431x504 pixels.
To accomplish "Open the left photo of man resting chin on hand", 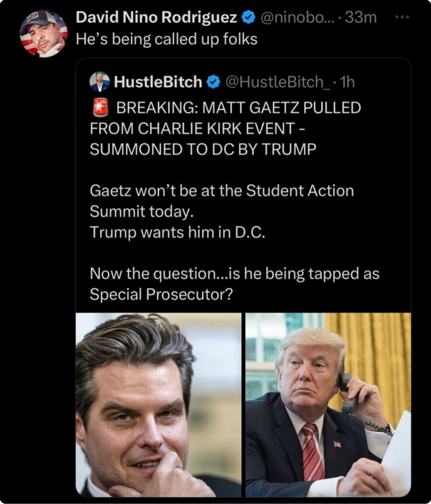I will [x=159, y=405].
